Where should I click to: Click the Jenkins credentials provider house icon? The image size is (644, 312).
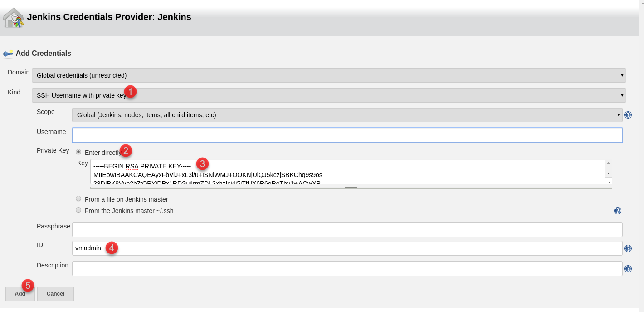pos(14,18)
